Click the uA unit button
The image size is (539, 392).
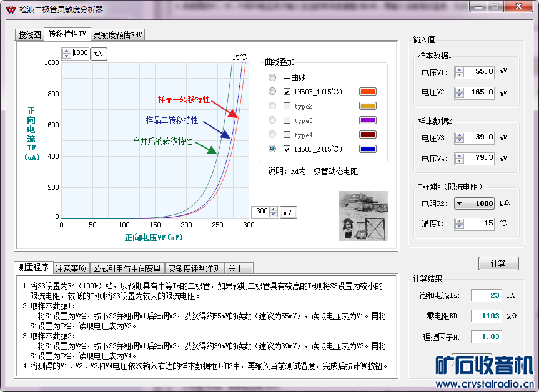(x=98, y=54)
